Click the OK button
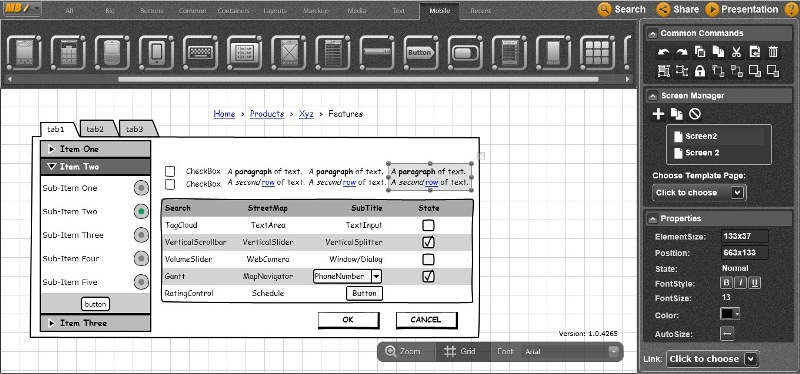The width and height of the screenshot is (800, 374). point(348,320)
